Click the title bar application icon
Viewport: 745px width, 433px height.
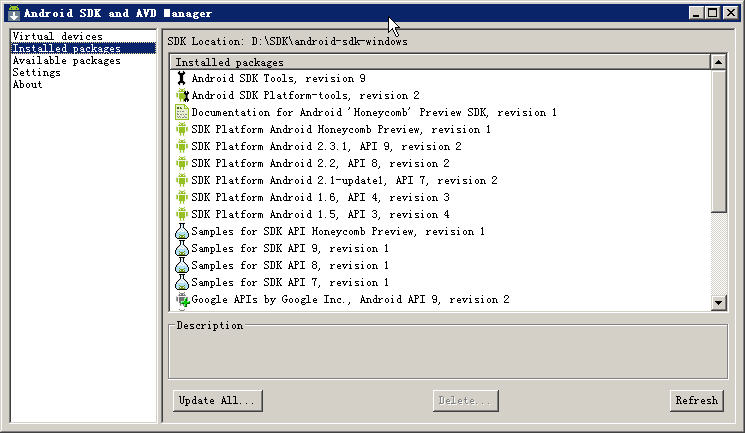(13, 14)
